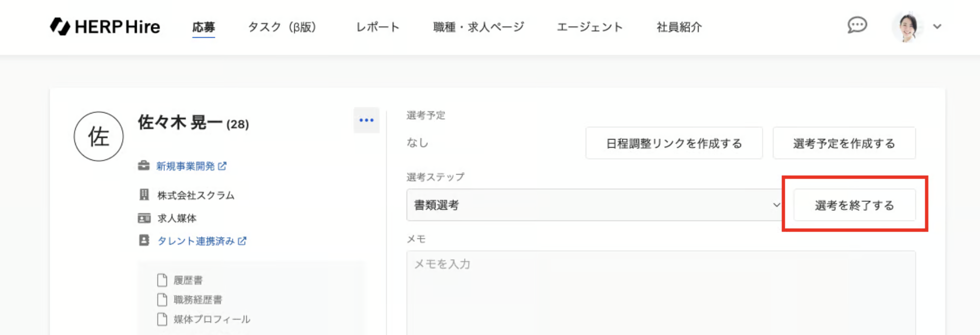The image size is (980, 335).
Task: Click the HERP Hire logo
Action: click(x=105, y=26)
